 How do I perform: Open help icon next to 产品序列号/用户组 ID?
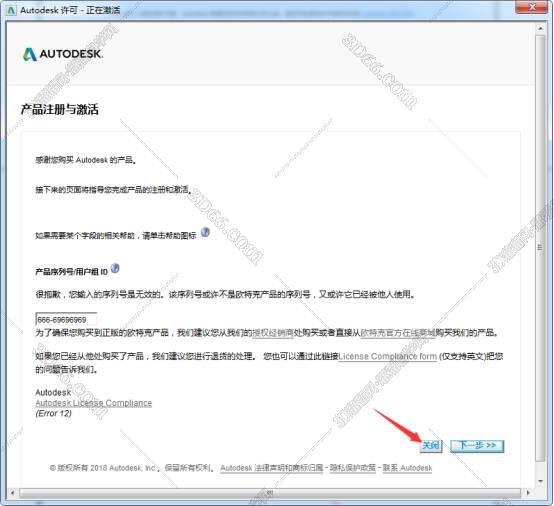click(115, 268)
